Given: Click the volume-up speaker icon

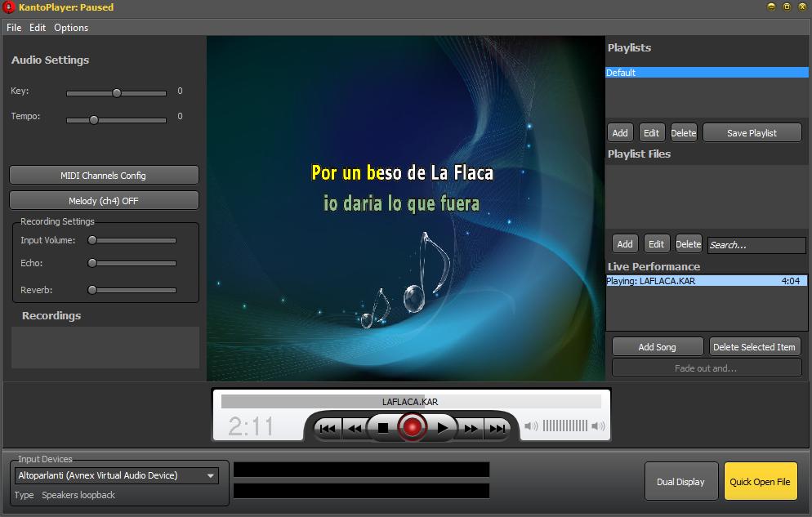Looking at the screenshot, I should 598,426.
